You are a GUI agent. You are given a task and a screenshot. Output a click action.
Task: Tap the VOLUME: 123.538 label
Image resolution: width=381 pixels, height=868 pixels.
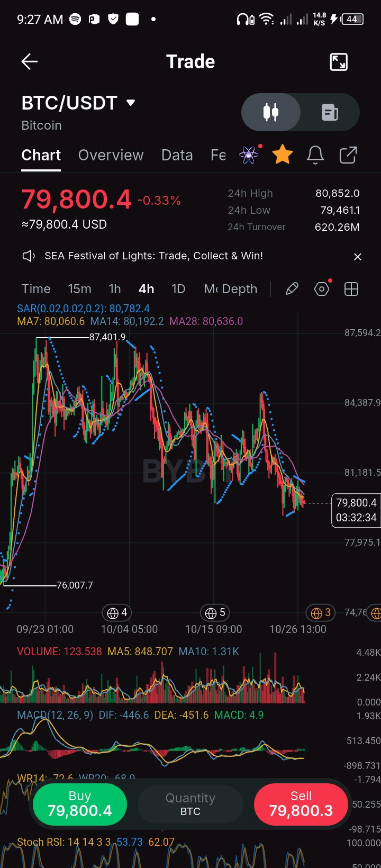pos(59,652)
